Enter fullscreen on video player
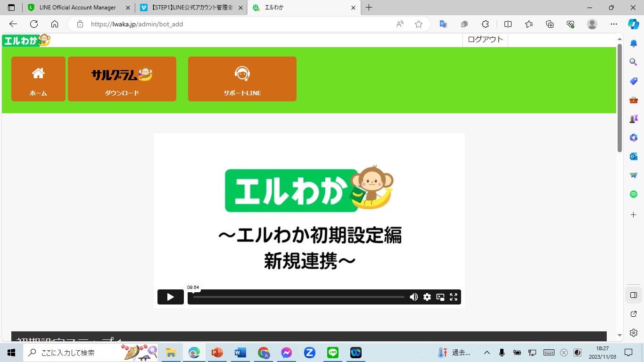 (454, 297)
